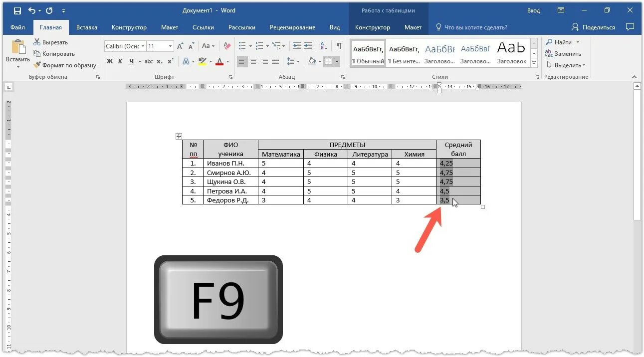Click the vertical scrollbar thumb
This screenshot has width=644, height=357.
[x=637, y=155]
